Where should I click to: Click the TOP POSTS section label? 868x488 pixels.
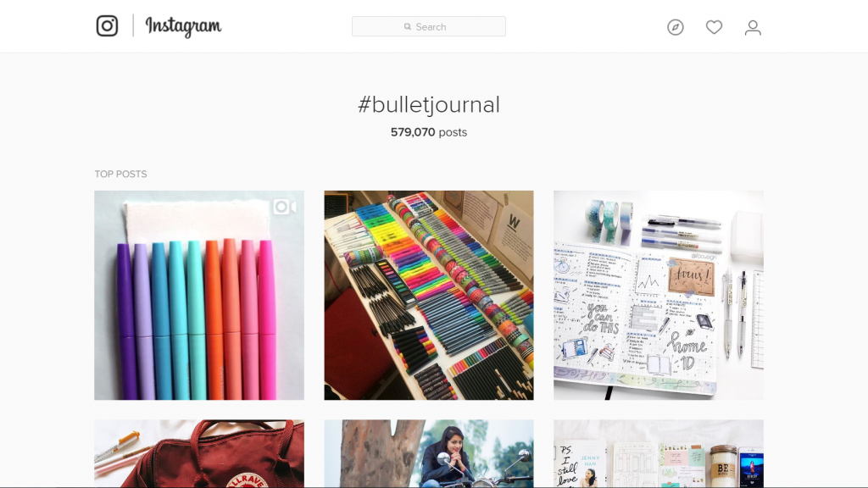(x=120, y=174)
